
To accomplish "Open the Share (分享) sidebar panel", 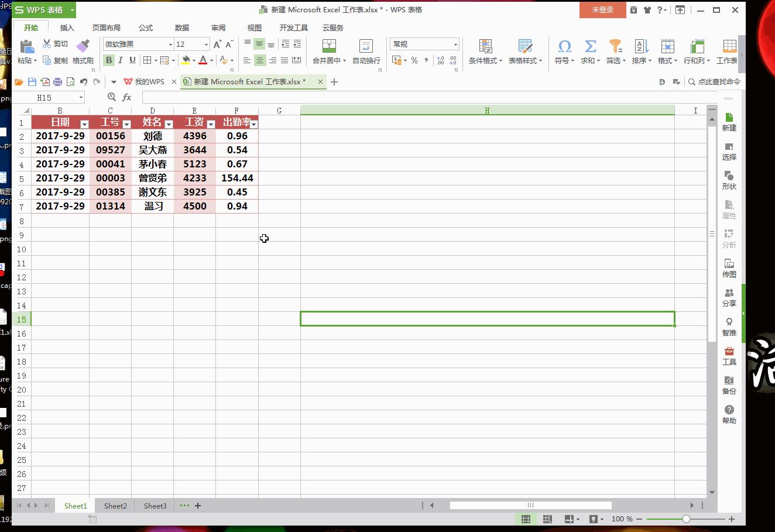I will click(x=729, y=297).
